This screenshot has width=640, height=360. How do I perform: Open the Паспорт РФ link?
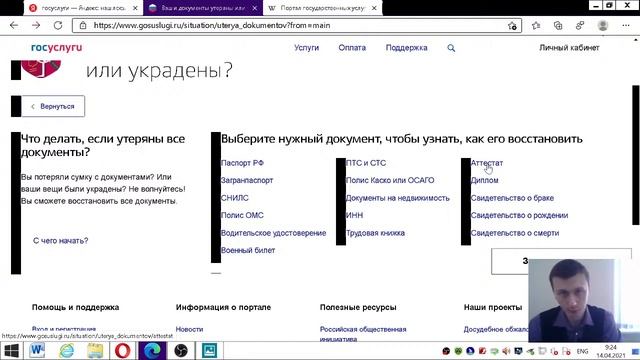click(x=242, y=163)
